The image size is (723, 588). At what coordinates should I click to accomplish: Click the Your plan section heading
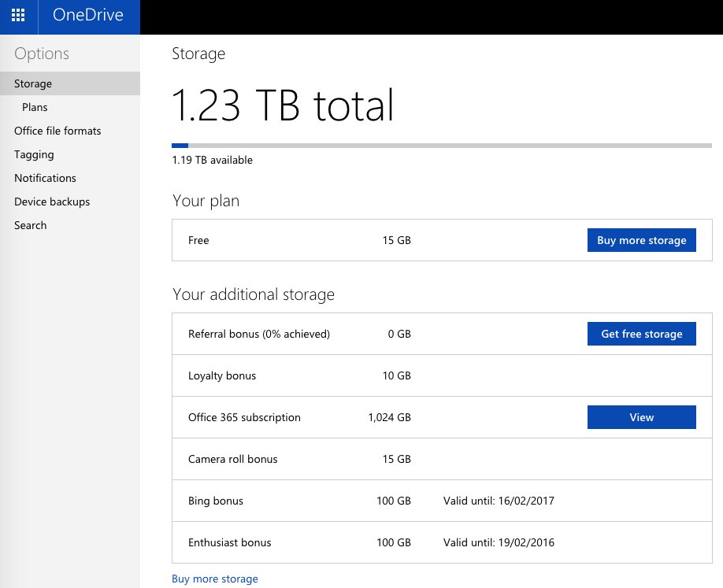(206, 202)
